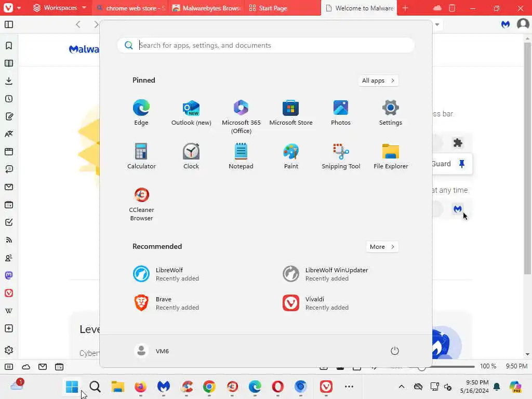Image resolution: width=532 pixels, height=399 pixels.
Task: Show hidden system tray icons
Action: [402, 387]
